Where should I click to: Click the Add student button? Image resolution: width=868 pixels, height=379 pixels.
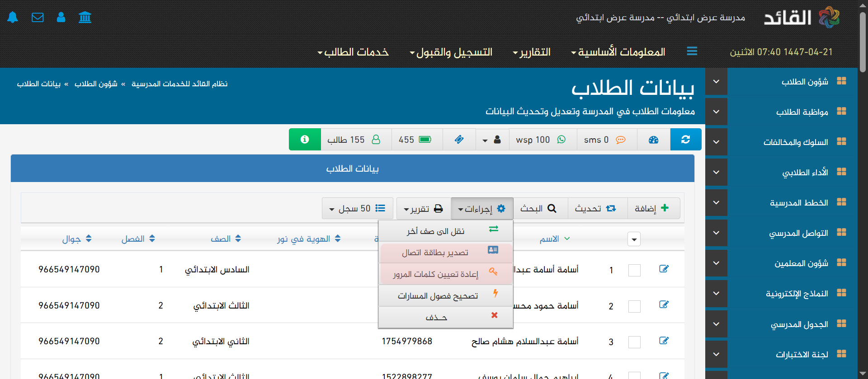click(653, 208)
